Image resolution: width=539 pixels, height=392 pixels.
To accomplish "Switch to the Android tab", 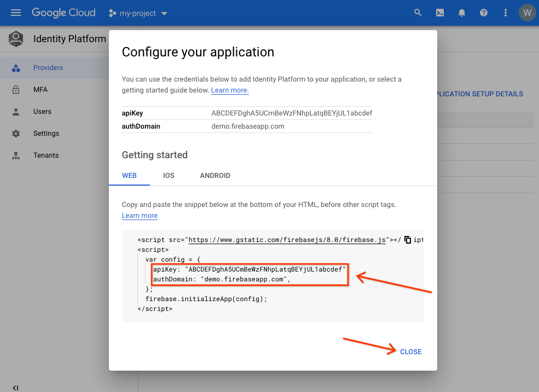I will (x=215, y=176).
